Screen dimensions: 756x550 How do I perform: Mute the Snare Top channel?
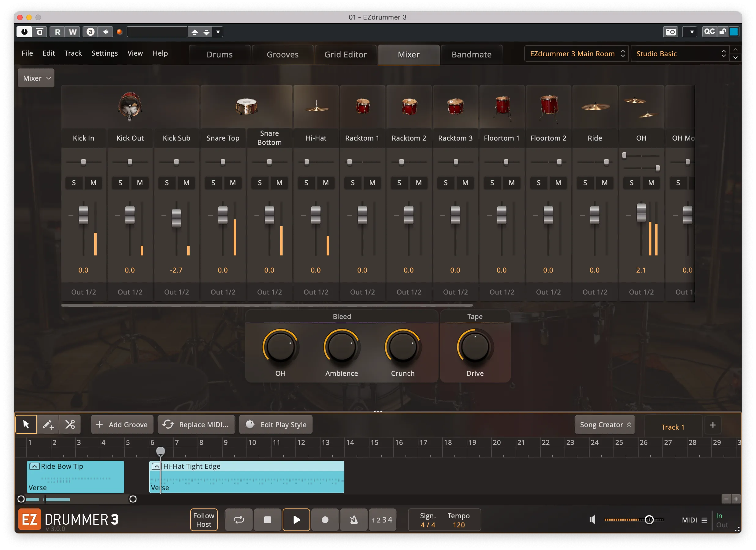233,182
